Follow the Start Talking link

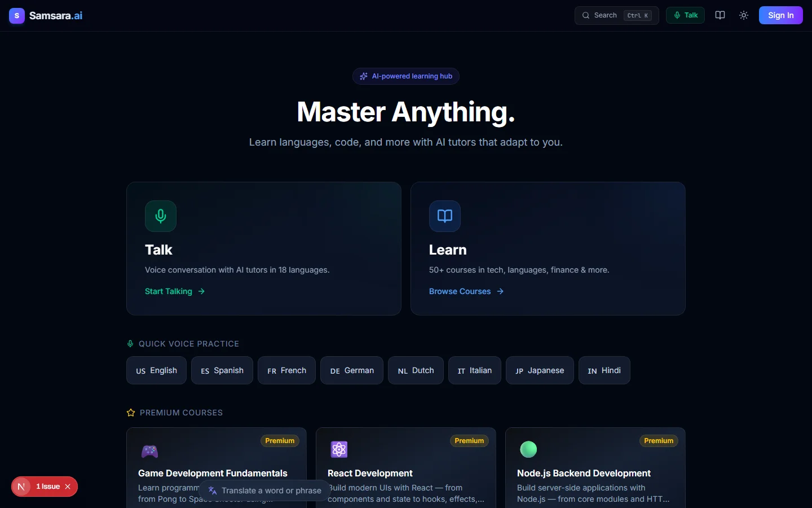175,291
